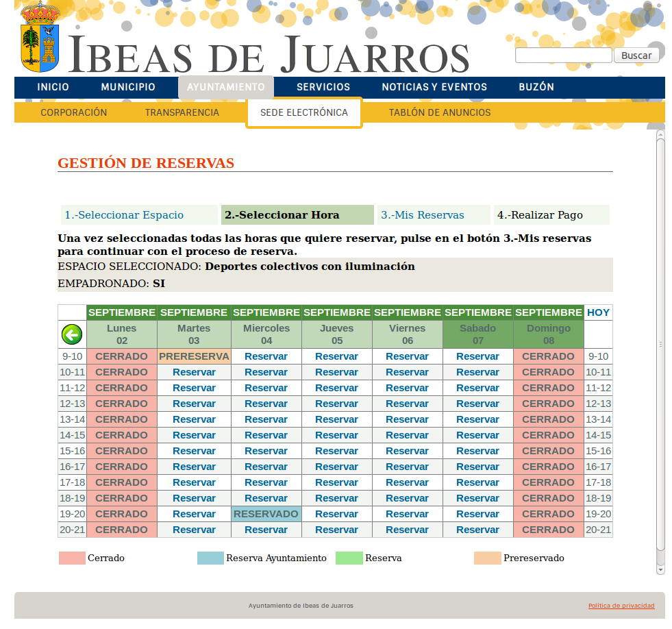Reserve Martes 03 at 10-11
672x629 pixels.
pyautogui.click(x=194, y=372)
